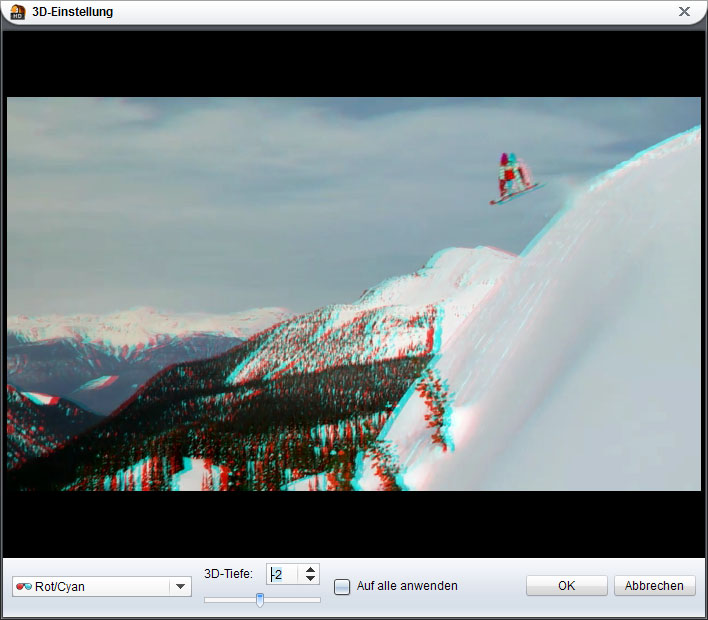This screenshot has width=708, height=620.
Task: Click the '3D-Tiefe:' label
Action: click(x=228, y=574)
